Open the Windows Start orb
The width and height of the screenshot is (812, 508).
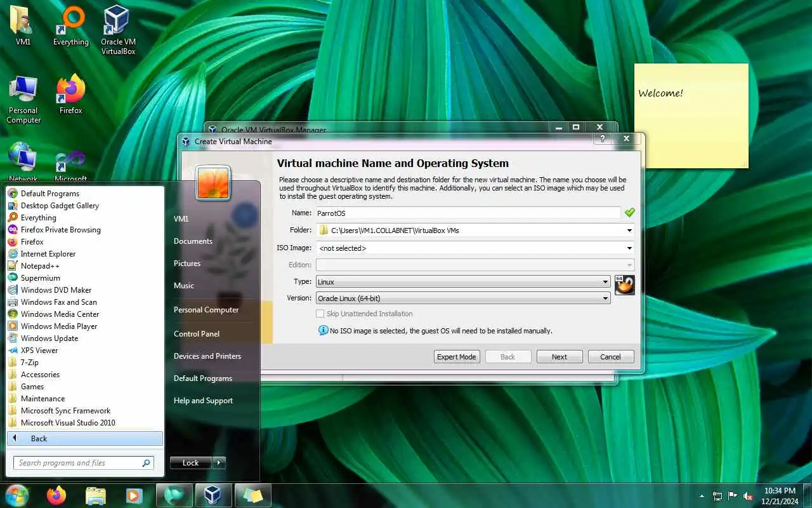(x=17, y=495)
